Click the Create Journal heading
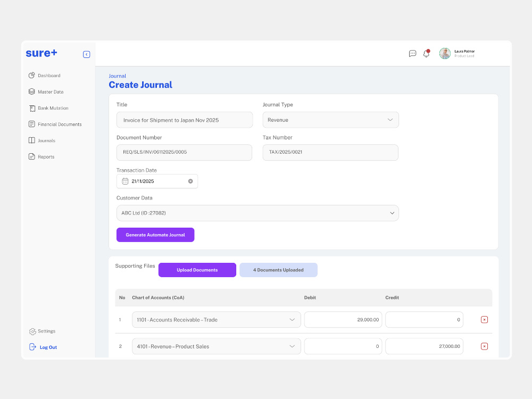 coord(140,85)
